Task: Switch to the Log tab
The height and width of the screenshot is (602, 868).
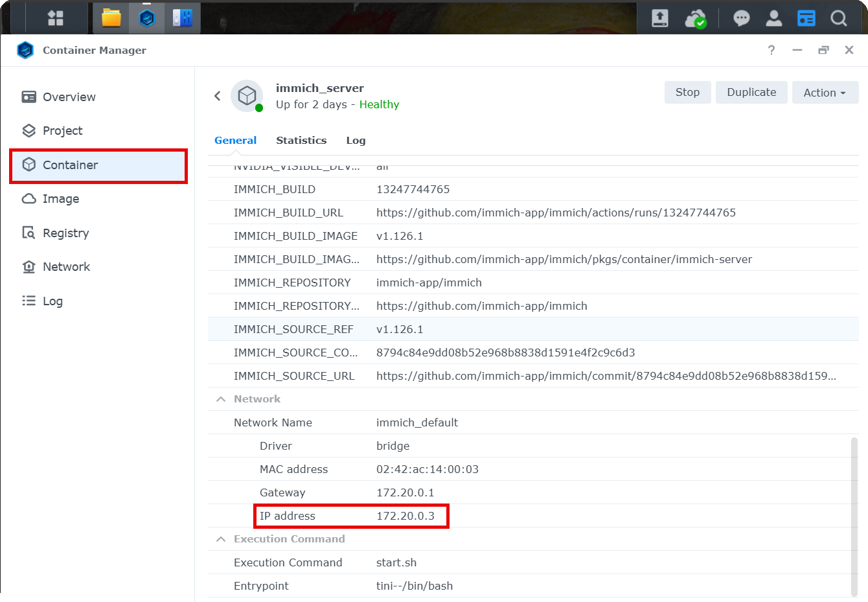Action: (x=356, y=141)
